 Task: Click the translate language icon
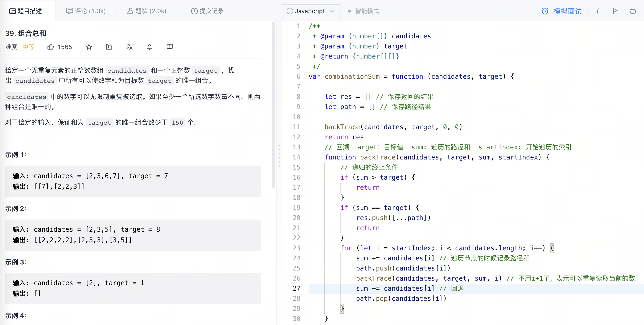129,47
